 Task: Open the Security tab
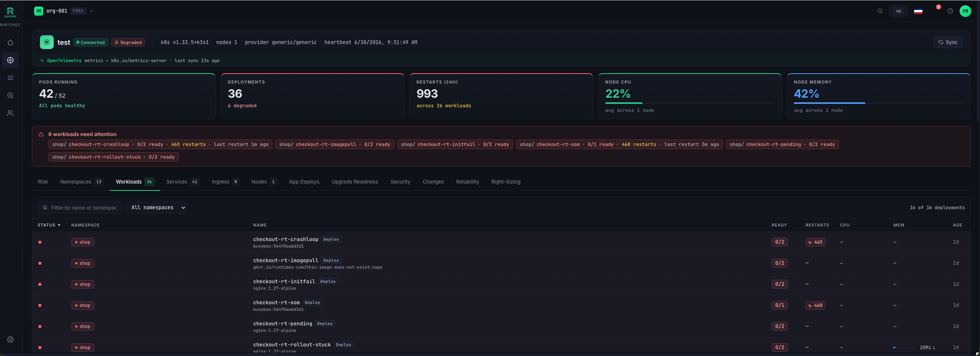click(x=400, y=182)
